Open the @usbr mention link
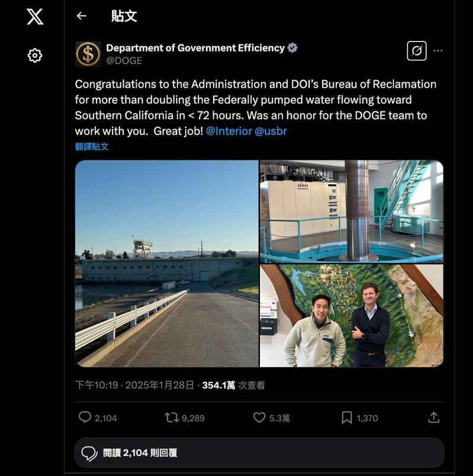This screenshot has width=473, height=476. click(271, 131)
